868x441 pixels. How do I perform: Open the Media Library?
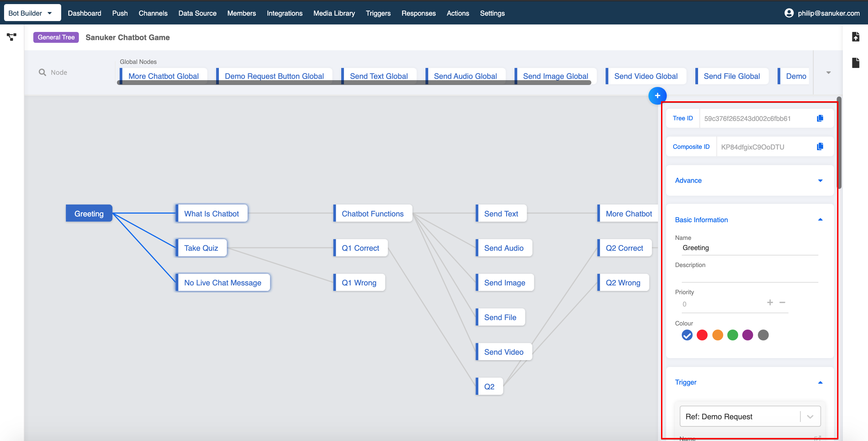coord(334,13)
